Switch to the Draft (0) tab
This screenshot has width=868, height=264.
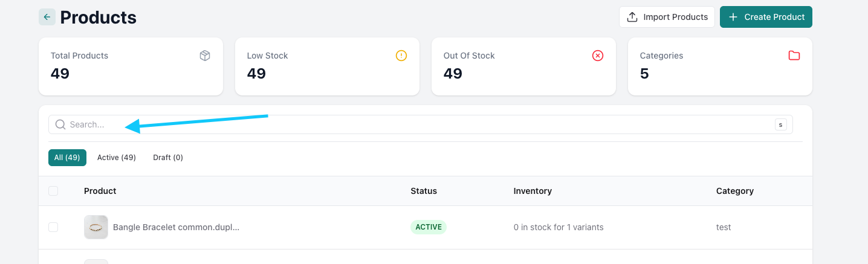(168, 158)
